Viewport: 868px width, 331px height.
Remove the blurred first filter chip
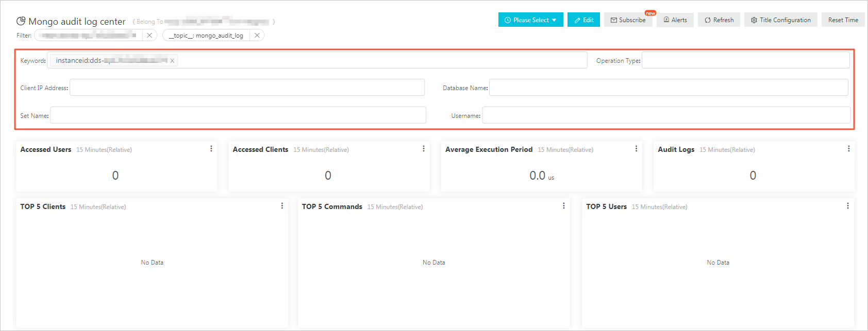tap(149, 35)
